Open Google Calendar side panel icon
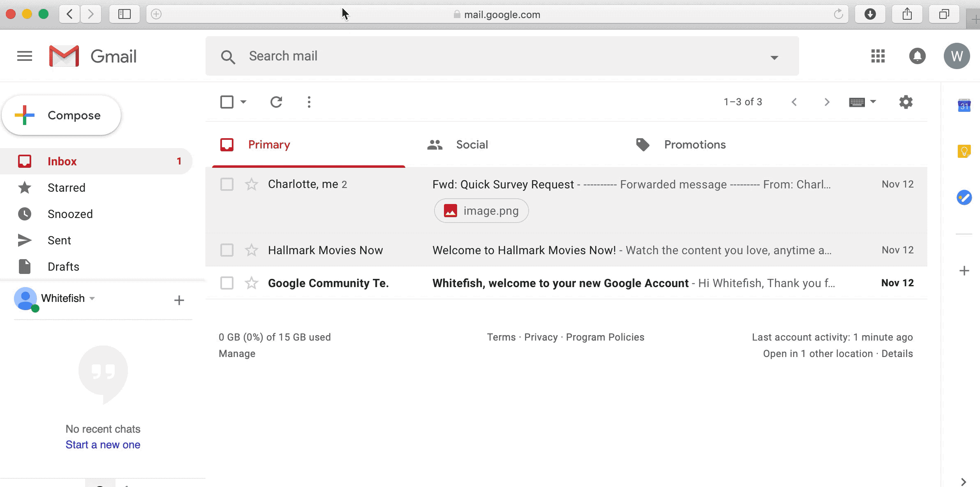 coord(964,106)
